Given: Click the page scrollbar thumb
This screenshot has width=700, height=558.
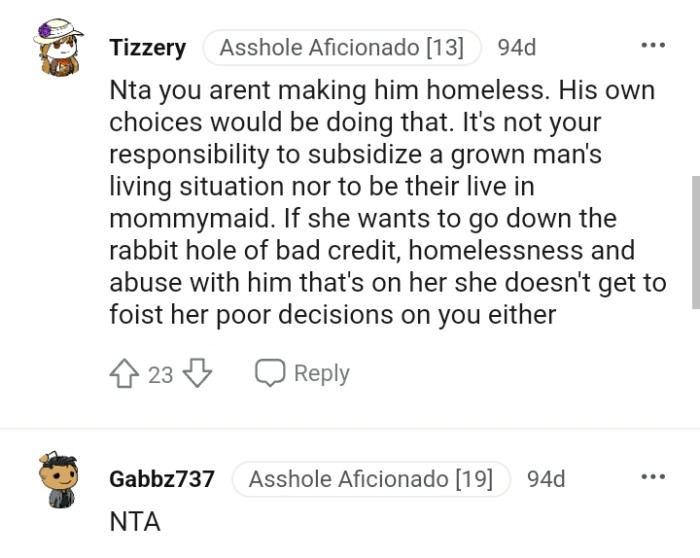Looking at the screenshot, I should click(x=695, y=243).
